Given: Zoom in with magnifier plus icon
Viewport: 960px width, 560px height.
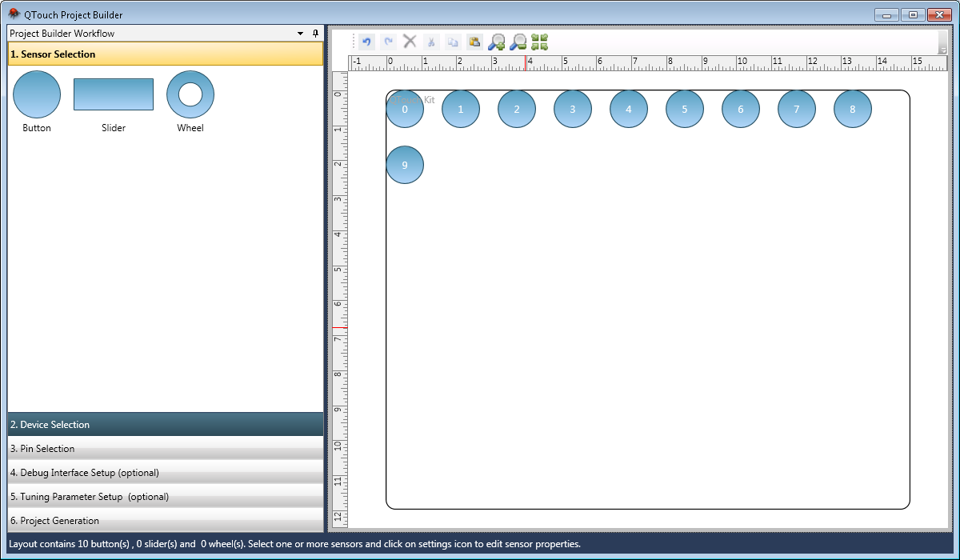Looking at the screenshot, I should (x=496, y=42).
